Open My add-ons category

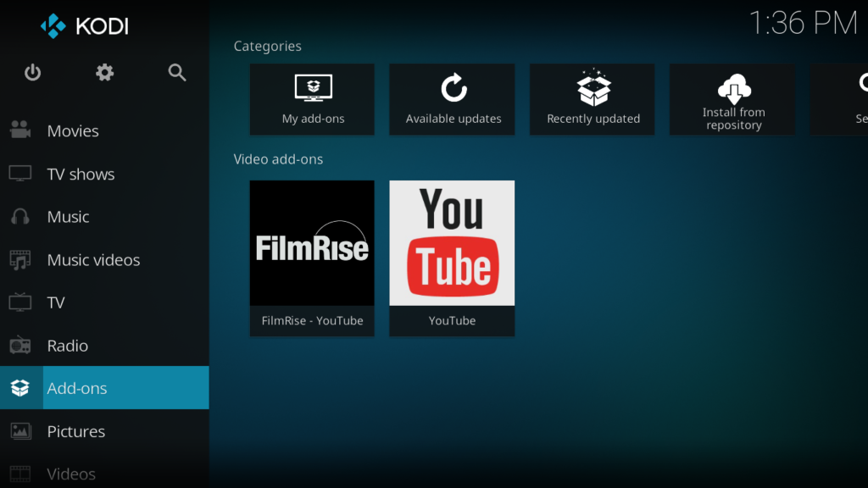[312, 100]
